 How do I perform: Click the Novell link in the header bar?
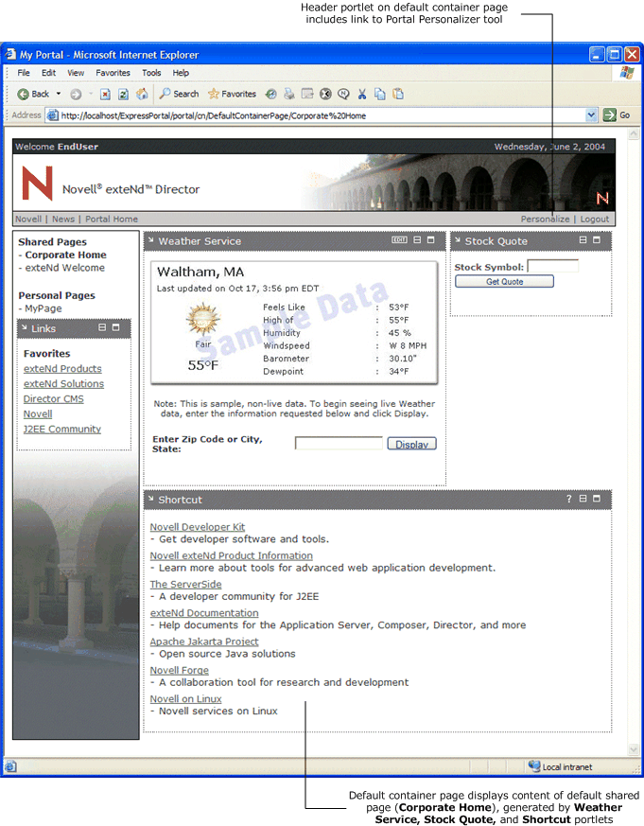[x=28, y=220]
